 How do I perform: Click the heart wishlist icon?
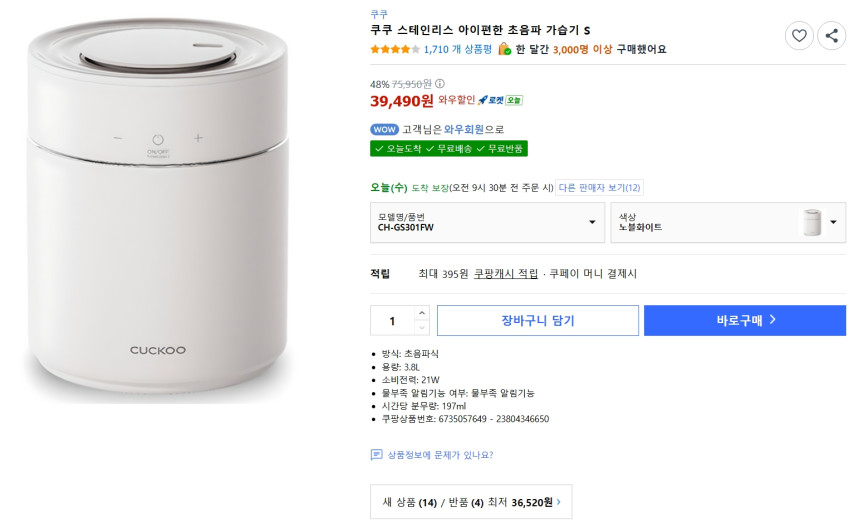coord(799,36)
